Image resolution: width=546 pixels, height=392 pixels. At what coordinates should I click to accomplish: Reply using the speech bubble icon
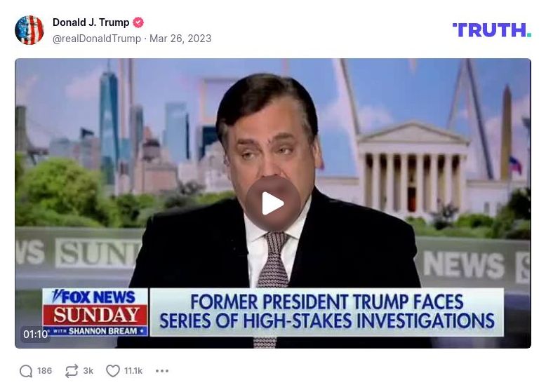[26, 371]
